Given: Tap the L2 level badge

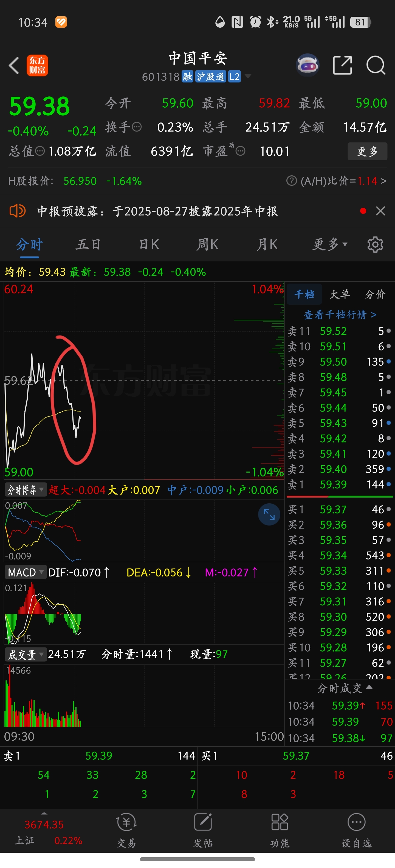Looking at the screenshot, I should click(x=235, y=76).
